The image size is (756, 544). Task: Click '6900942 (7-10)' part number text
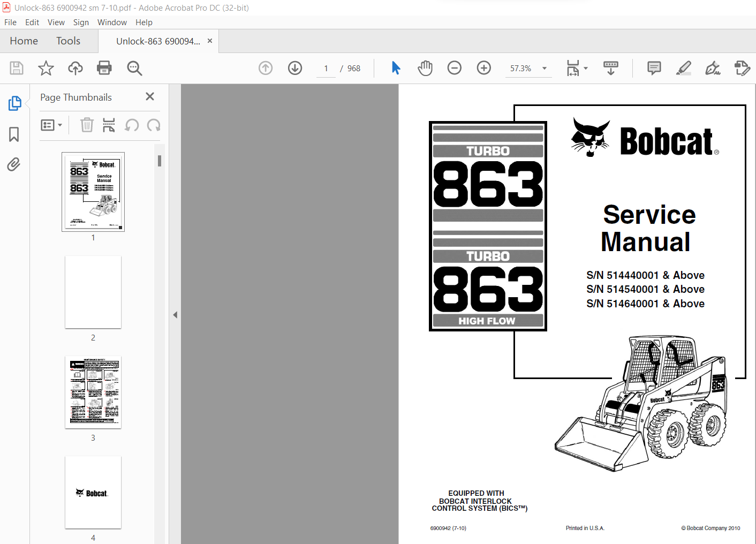pos(448,528)
